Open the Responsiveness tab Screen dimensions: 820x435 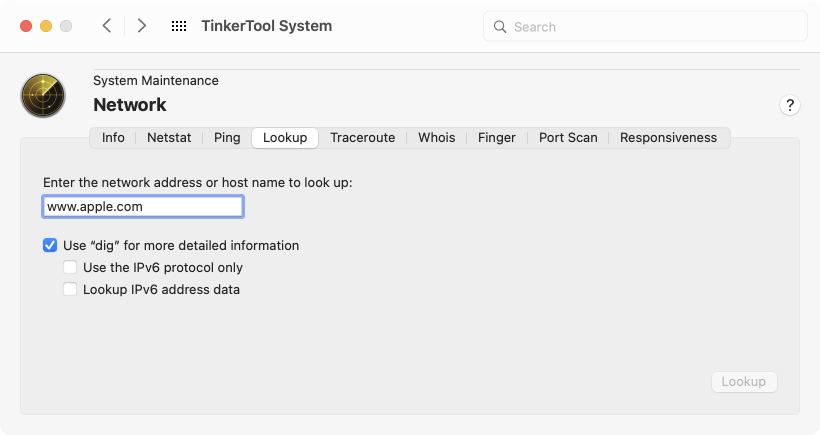click(x=668, y=138)
